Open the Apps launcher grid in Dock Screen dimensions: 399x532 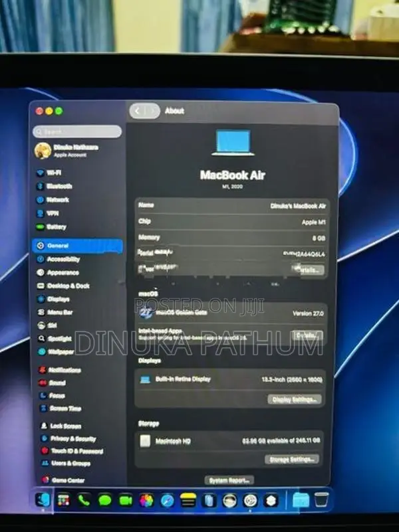[x=63, y=500]
